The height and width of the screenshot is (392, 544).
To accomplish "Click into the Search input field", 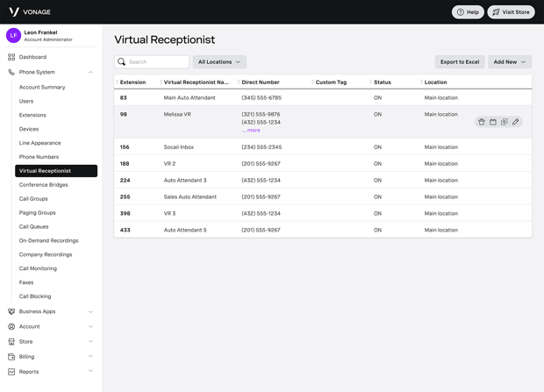I will [x=158, y=62].
